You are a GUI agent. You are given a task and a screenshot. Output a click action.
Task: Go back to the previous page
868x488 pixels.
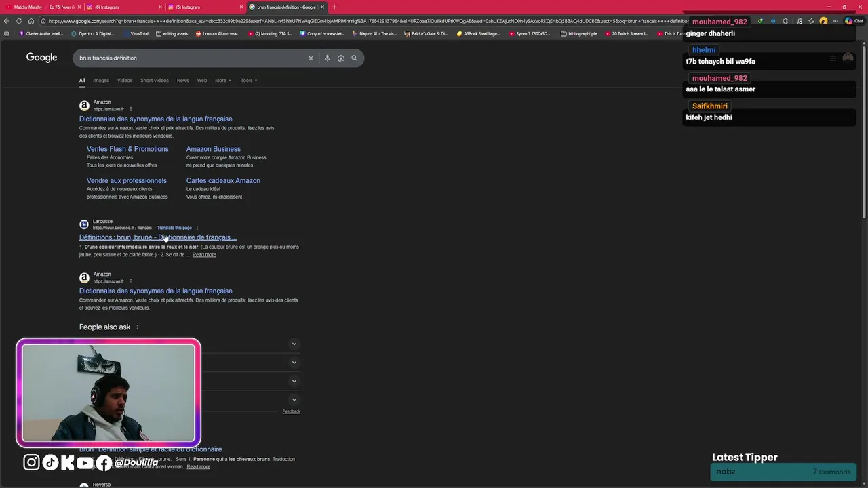[x=7, y=21]
